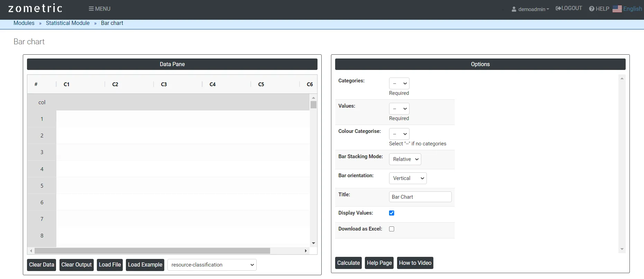Select row number 4
This screenshot has width=644, height=279.
point(42,169)
